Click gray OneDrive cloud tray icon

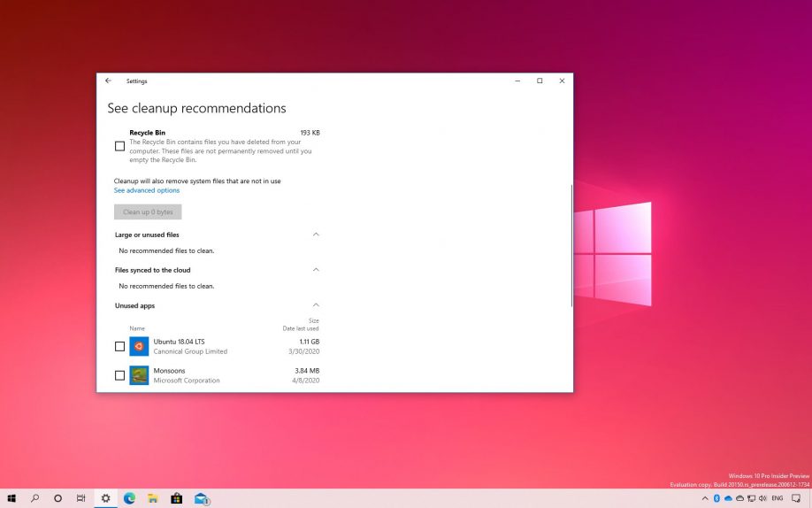click(x=739, y=498)
